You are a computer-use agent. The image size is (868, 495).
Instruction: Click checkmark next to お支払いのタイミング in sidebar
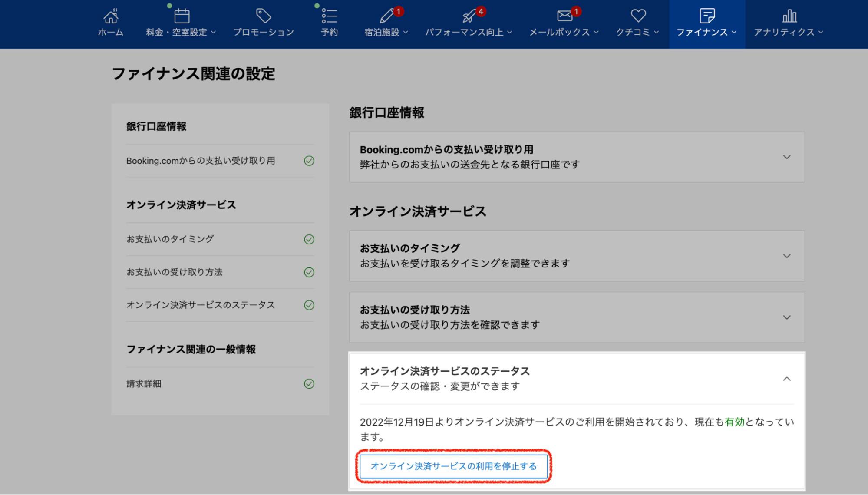[309, 239]
